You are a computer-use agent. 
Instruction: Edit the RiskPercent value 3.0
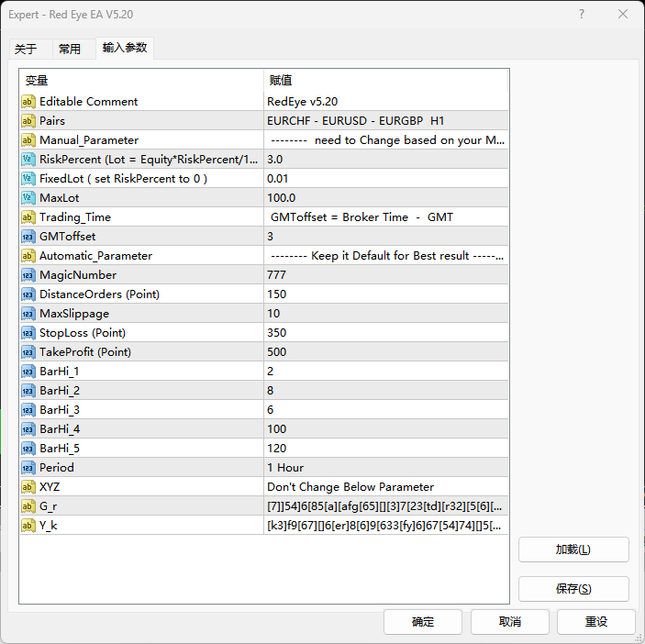pyautogui.click(x=385, y=160)
